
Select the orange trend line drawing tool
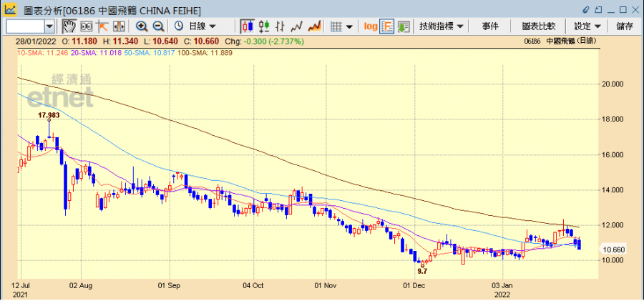coord(102,26)
